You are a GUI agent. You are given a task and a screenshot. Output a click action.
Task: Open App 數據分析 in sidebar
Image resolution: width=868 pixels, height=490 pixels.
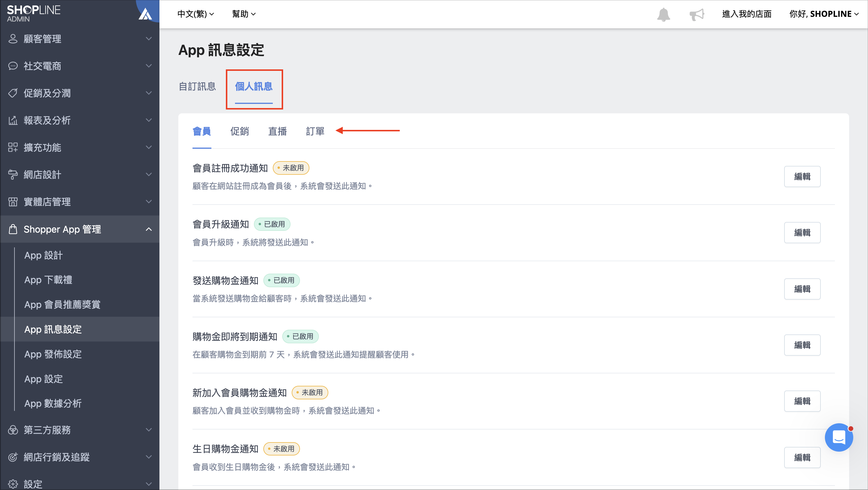(53, 404)
